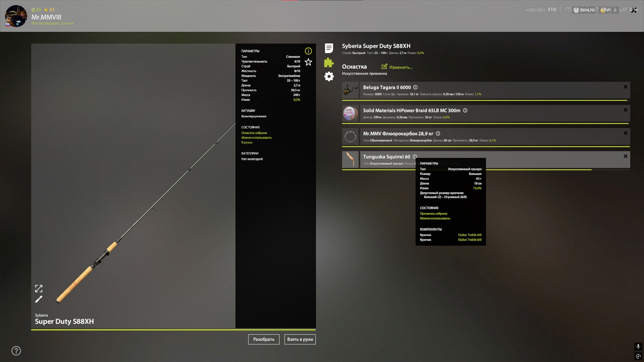Viewport: 644px width, 362px height.
Task: Click the Tunguska Squirrel lure thumbnail
Action: click(350, 160)
